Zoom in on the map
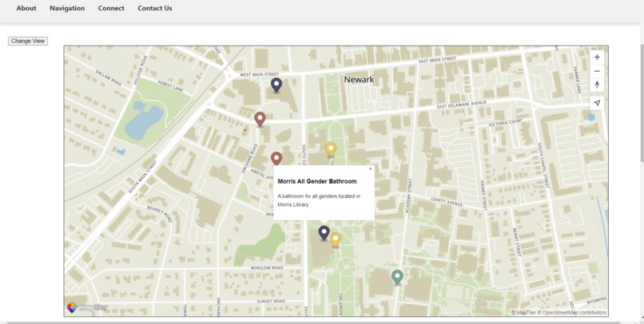This screenshot has height=324, width=644. click(x=597, y=57)
